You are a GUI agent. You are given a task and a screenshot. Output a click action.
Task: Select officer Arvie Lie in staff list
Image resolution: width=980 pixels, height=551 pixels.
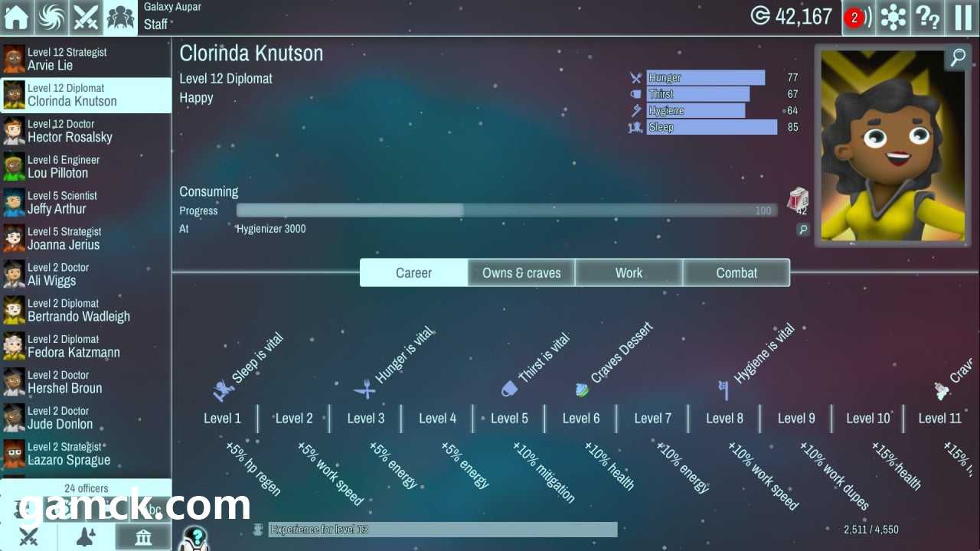click(86, 59)
